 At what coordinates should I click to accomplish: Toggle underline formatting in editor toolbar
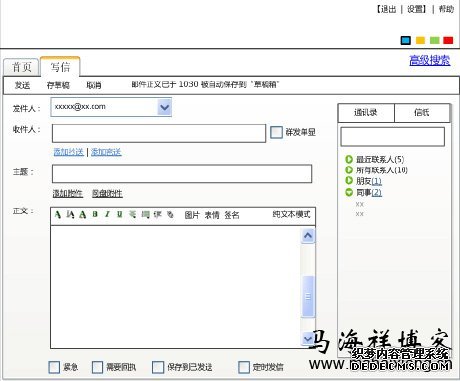tap(119, 214)
